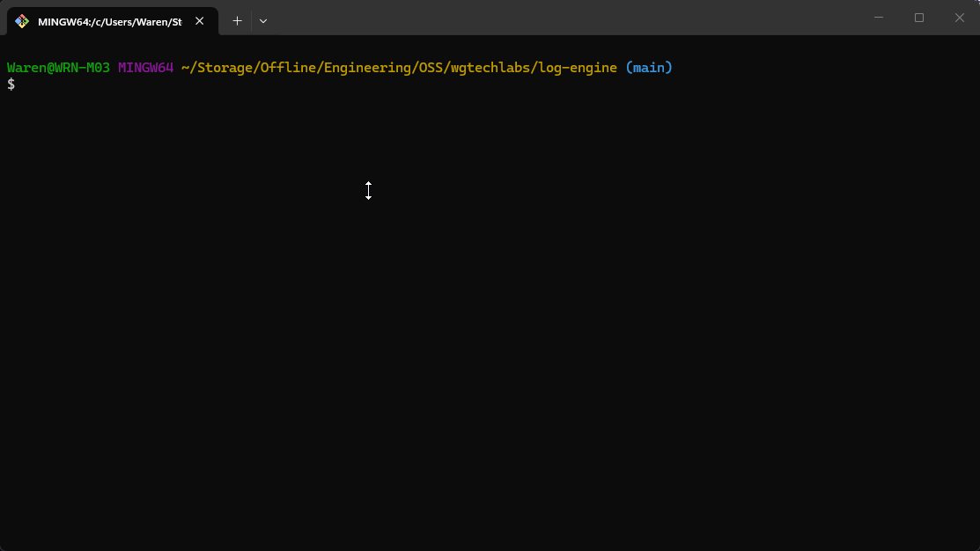Click the Git Bash icon in tab
Image resolution: width=980 pixels, height=551 pixels.
[x=22, y=21]
